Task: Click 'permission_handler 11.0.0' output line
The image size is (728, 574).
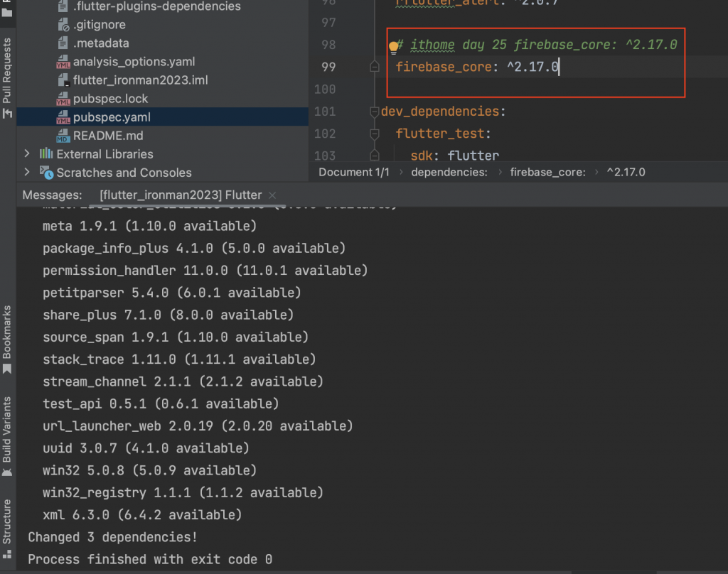Action: click(x=205, y=271)
